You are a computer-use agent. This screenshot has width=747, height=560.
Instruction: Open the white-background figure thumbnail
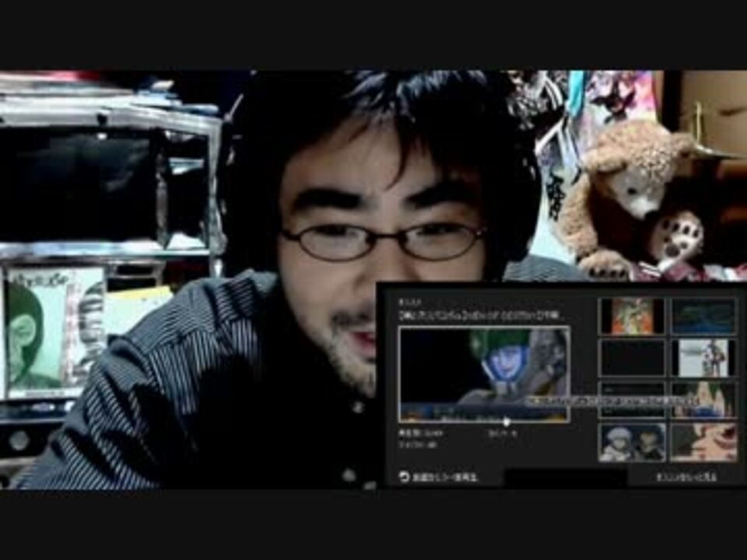(x=703, y=358)
